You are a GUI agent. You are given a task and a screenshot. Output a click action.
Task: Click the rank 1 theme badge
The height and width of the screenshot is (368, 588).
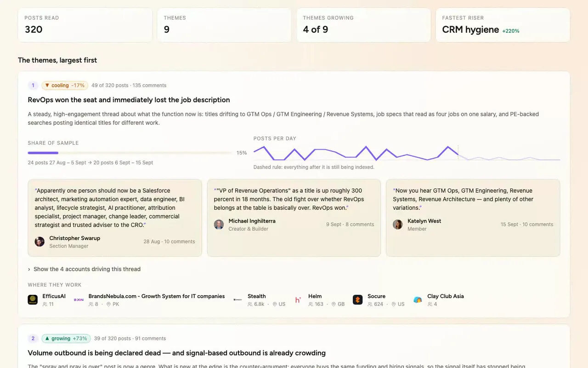33,85
